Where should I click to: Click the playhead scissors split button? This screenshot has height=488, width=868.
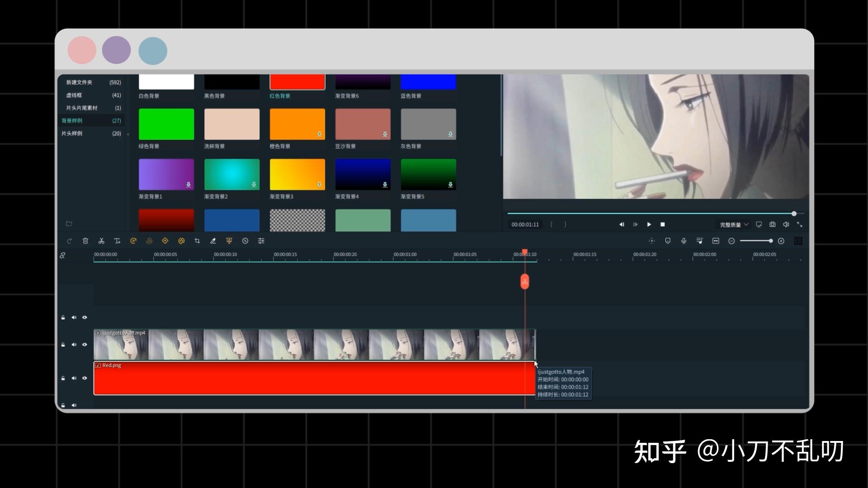click(524, 282)
